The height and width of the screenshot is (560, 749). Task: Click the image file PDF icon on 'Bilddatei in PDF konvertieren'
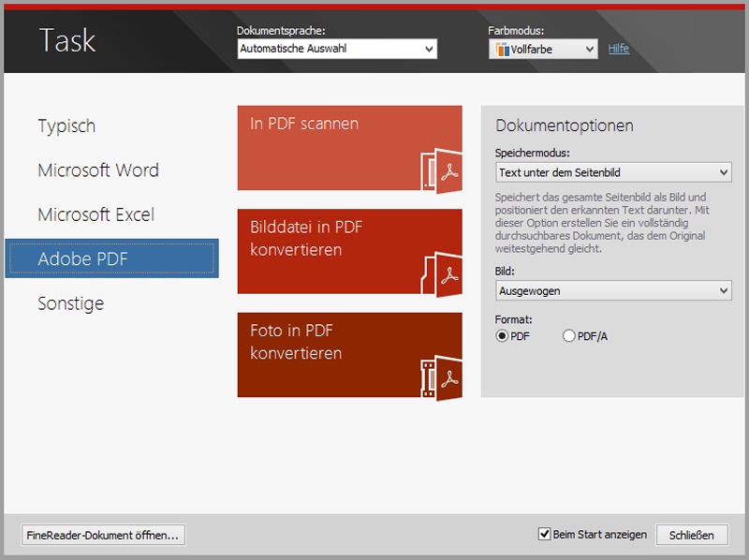tap(440, 273)
